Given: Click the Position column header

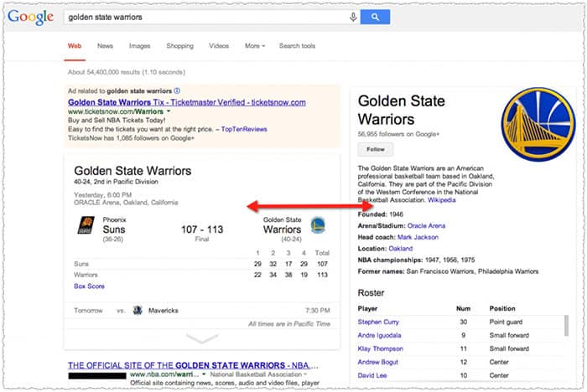Looking at the screenshot, I should 502,308.
